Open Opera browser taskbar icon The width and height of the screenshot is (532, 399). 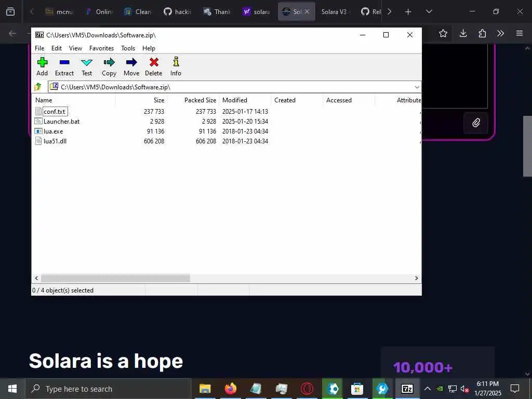click(307, 389)
